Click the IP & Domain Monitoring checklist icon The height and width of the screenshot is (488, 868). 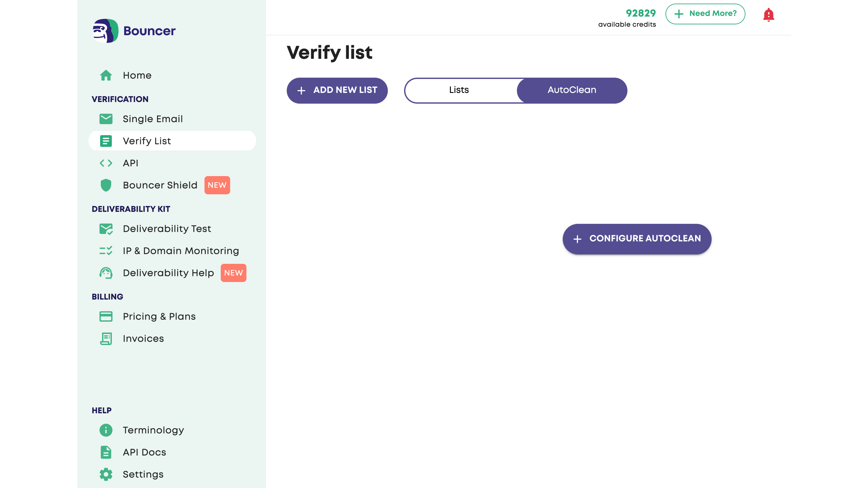[106, 251]
